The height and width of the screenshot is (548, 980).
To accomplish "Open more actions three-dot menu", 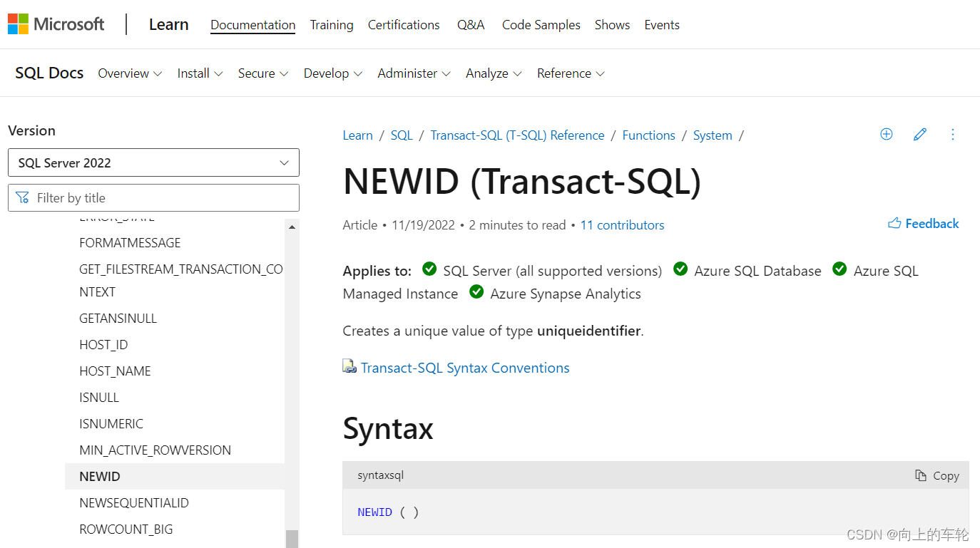I will (953, 134).
